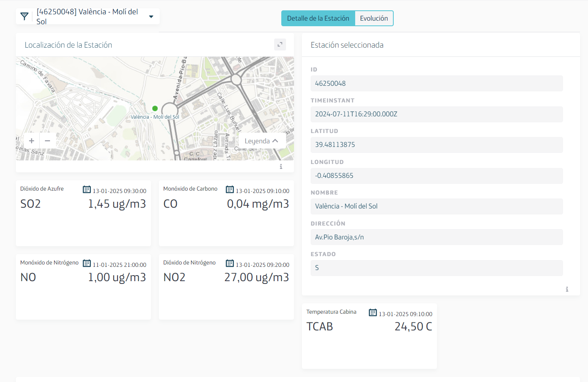Click the TIMEINSTANT value field
This screenshot has width=588, height=382.
[436, 114]
